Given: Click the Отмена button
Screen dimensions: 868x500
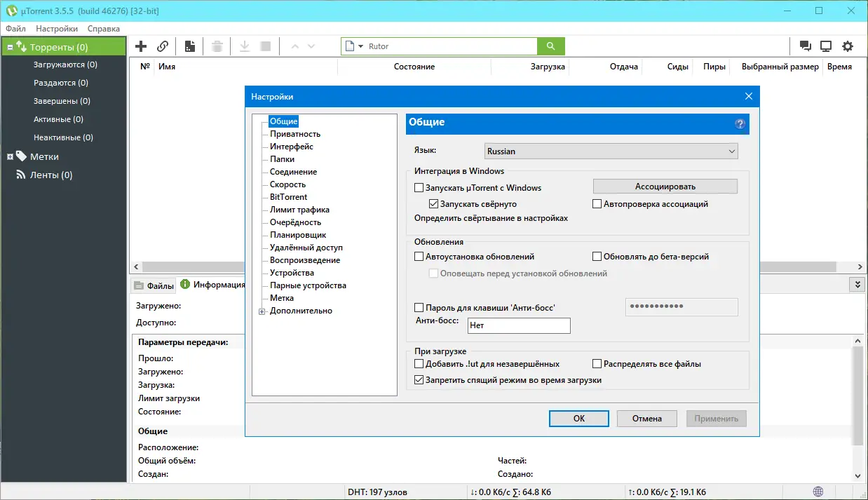Looking at the screenshot, I should point(647,419).
